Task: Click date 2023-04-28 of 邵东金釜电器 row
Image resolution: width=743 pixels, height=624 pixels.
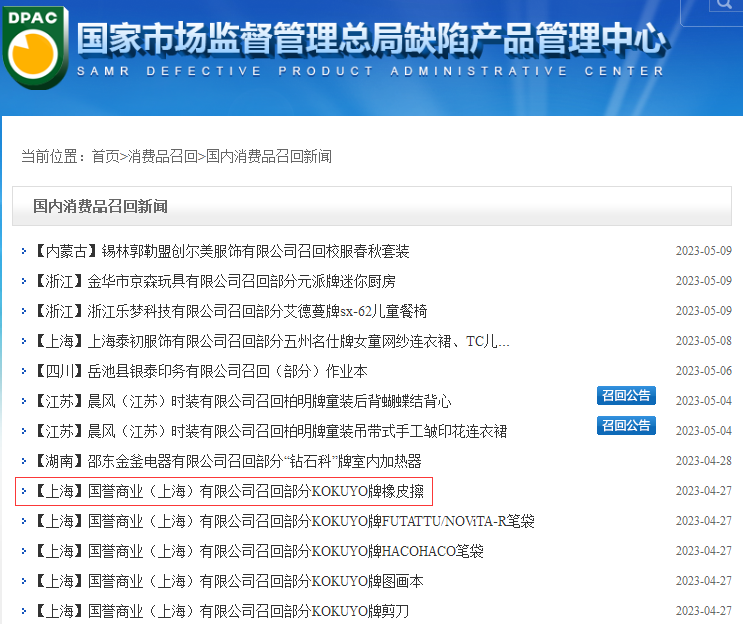Action: pyautogui.click(x=704, y=461)
